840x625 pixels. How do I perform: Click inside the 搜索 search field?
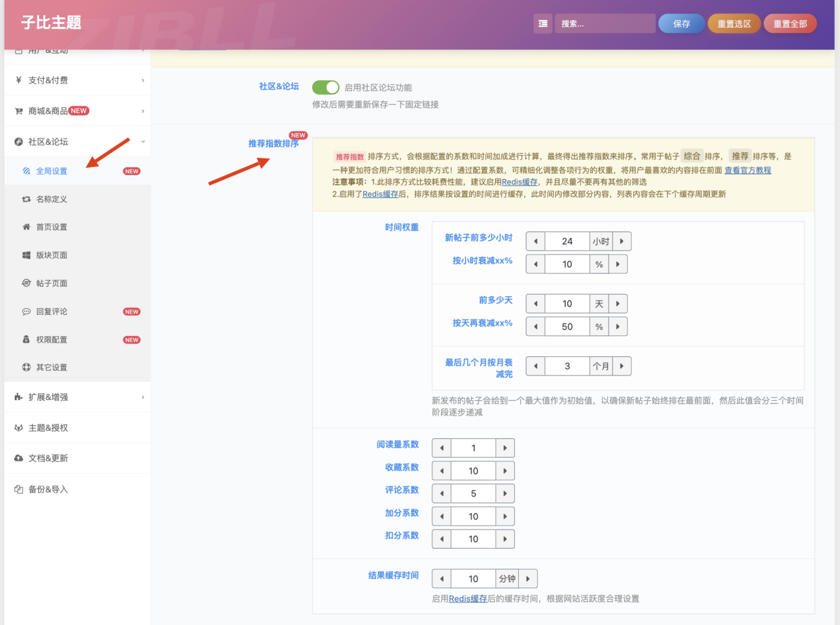(x=605, y=23)
